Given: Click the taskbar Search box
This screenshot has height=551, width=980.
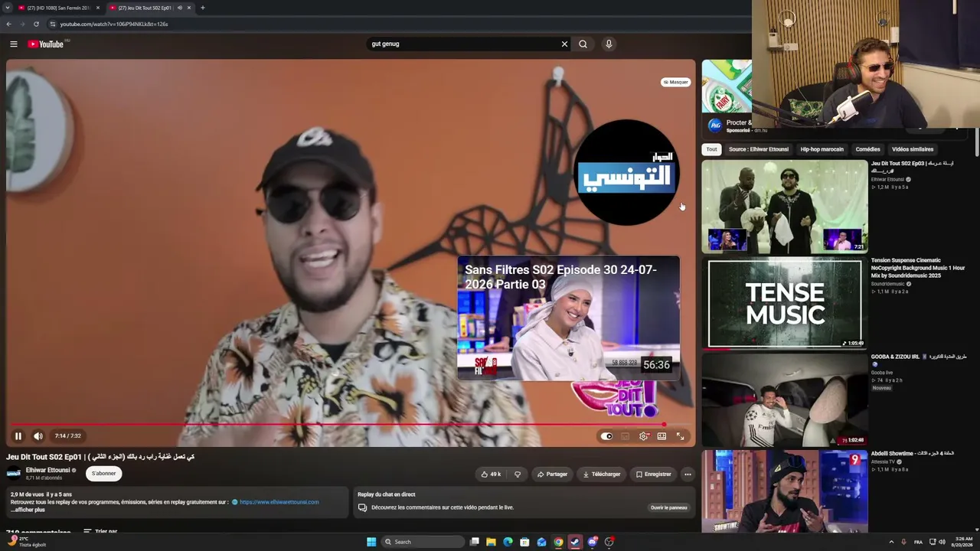Looking at the screenshot, I should tap(423, 542).
